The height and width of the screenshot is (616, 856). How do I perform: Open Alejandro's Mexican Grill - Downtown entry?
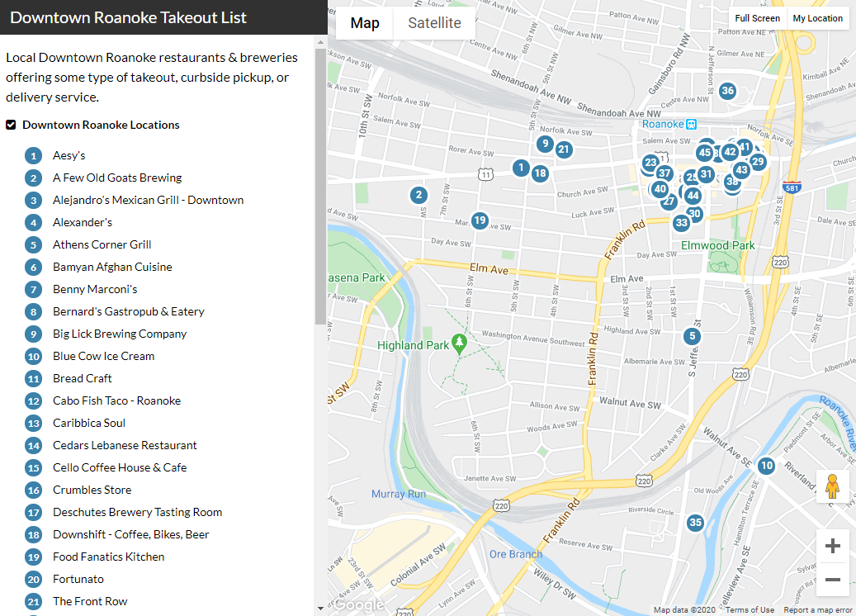pos(148,201)
